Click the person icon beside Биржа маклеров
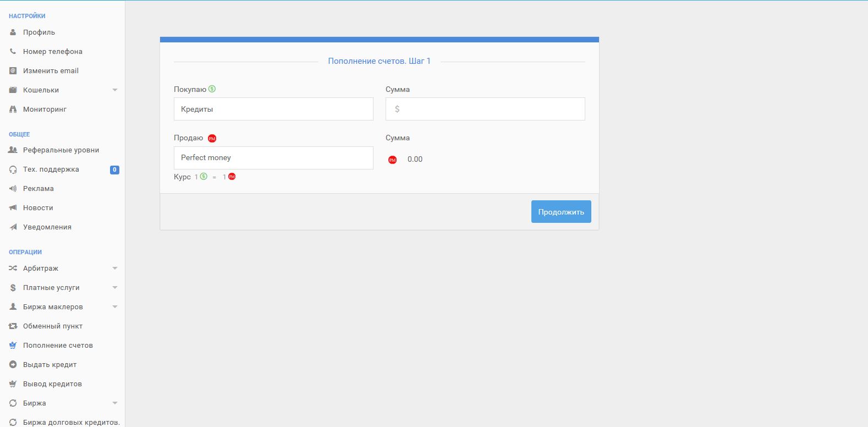Image resolution: width=868 pixels, height=427 pixels. (13, 307)
